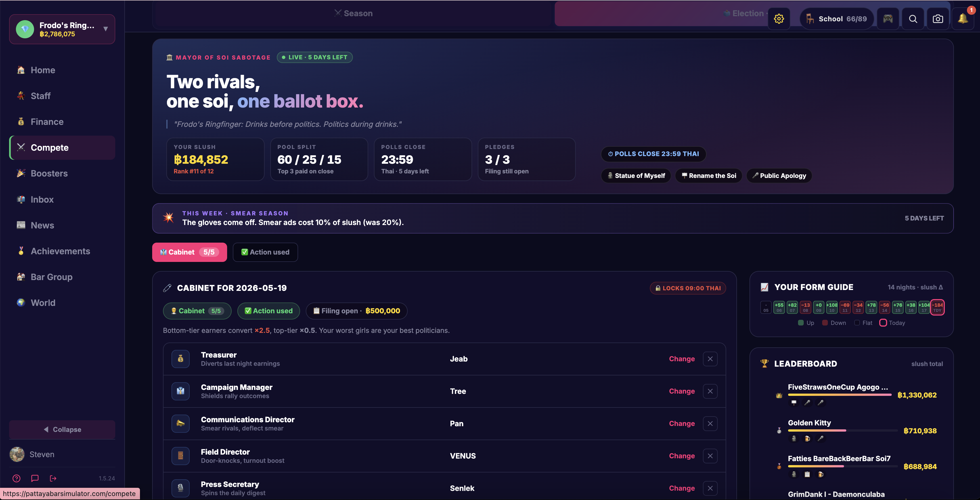Change the Campaign Manager assignment
Viewport: 980px width, 500px height.
tap(682, 391)
